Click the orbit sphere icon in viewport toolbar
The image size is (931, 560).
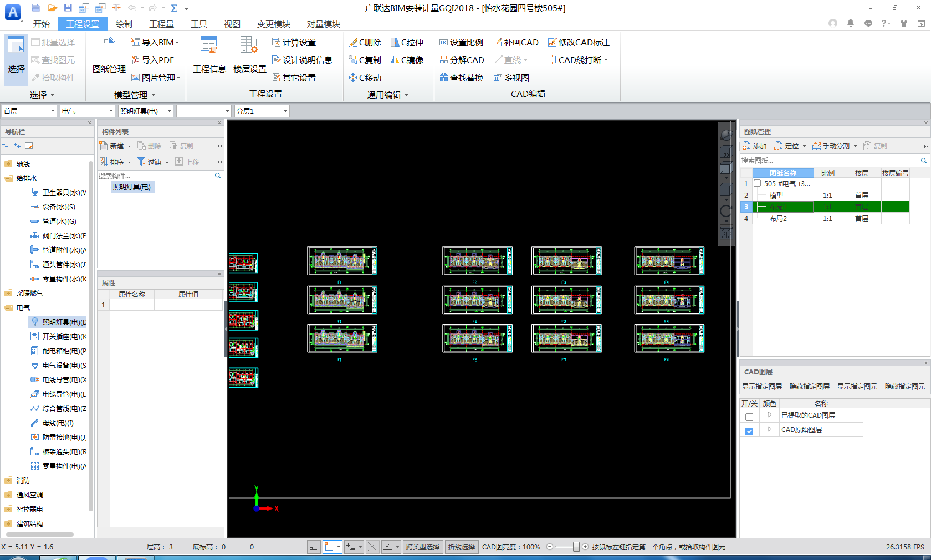[x=726, y=135]
